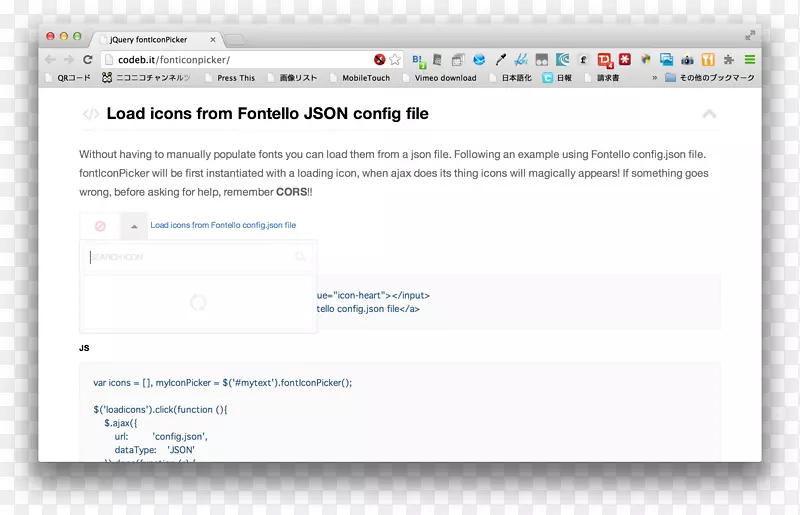This screenshot has height=515, width=800.
Task: Open the puzzle piece extensions icon
Action: click(729, 60)
